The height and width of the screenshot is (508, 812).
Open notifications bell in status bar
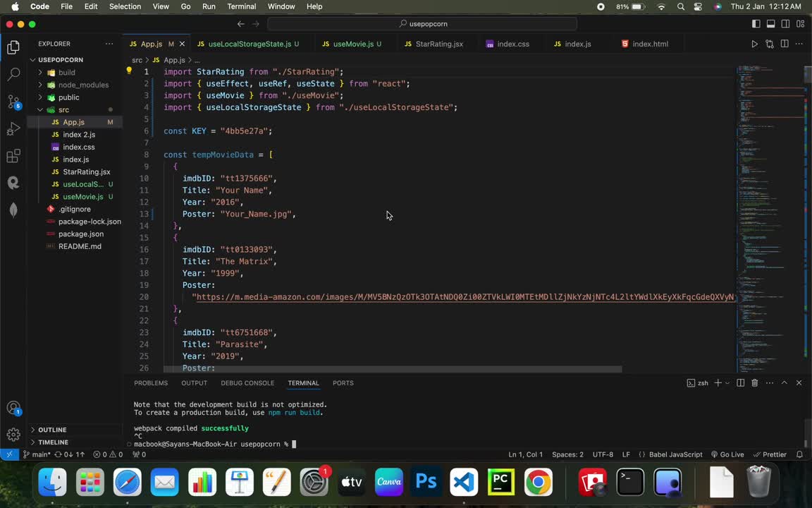click(x=799, y=454)
